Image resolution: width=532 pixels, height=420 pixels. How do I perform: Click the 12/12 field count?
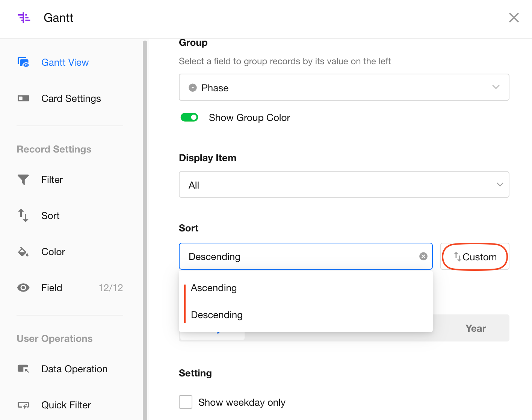pos(111,288)
